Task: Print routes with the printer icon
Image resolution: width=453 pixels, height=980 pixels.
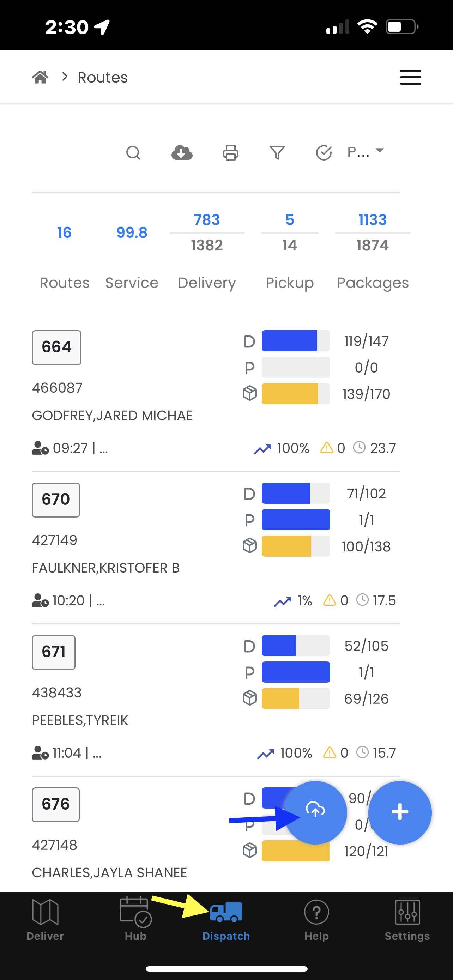Action: 230,152
